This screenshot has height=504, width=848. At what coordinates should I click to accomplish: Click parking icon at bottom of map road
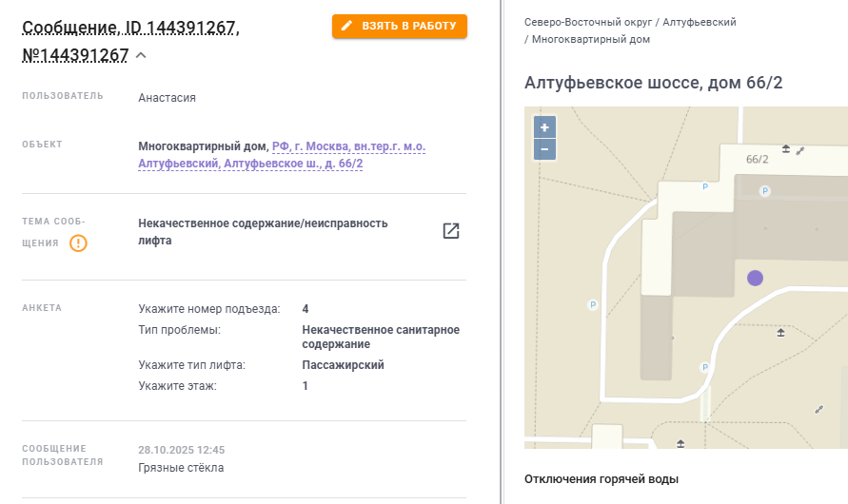[704, 367]
